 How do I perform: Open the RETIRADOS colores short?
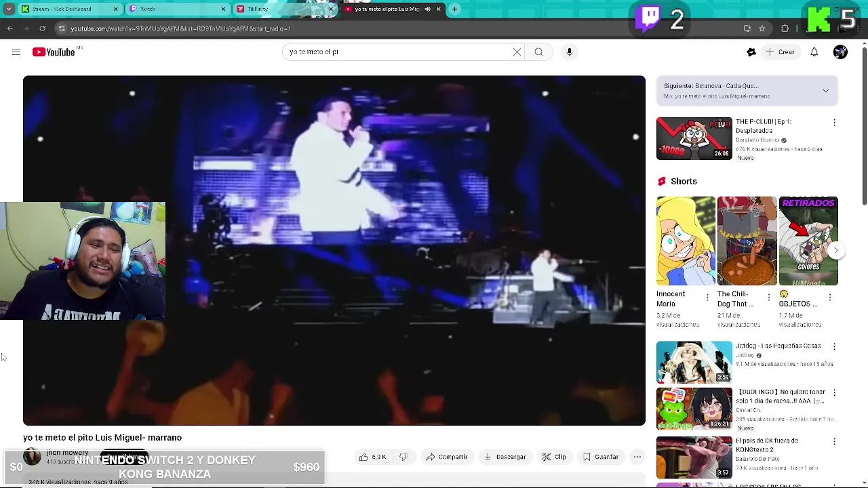(x=808, y=241)
